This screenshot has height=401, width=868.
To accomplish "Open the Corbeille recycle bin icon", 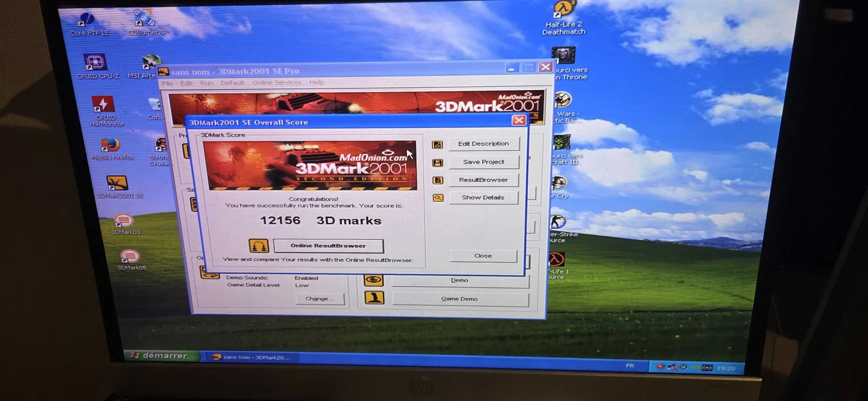I will (x=156, y=104).
